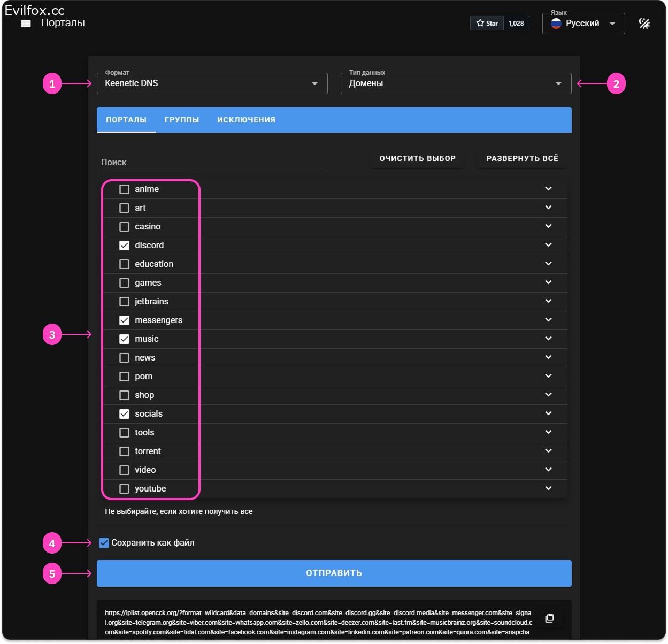668x644 pixels.
Task: Open the Формат dropdown (Keenetic DNS)
Action: pos(212,83)
